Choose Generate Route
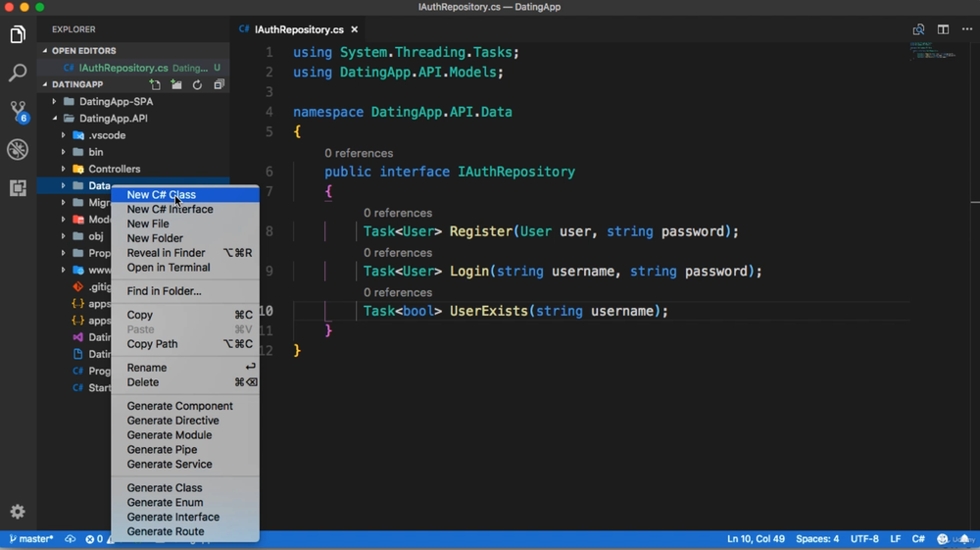Image resolution: width=980 pixels, height=550 pixels. [x=185, y=532]
